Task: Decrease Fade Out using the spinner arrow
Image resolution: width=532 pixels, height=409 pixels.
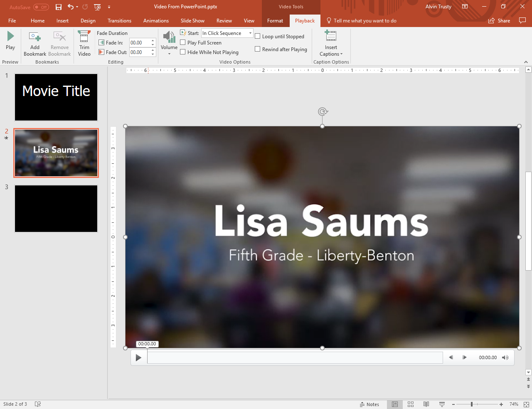Action: [153, 54]
